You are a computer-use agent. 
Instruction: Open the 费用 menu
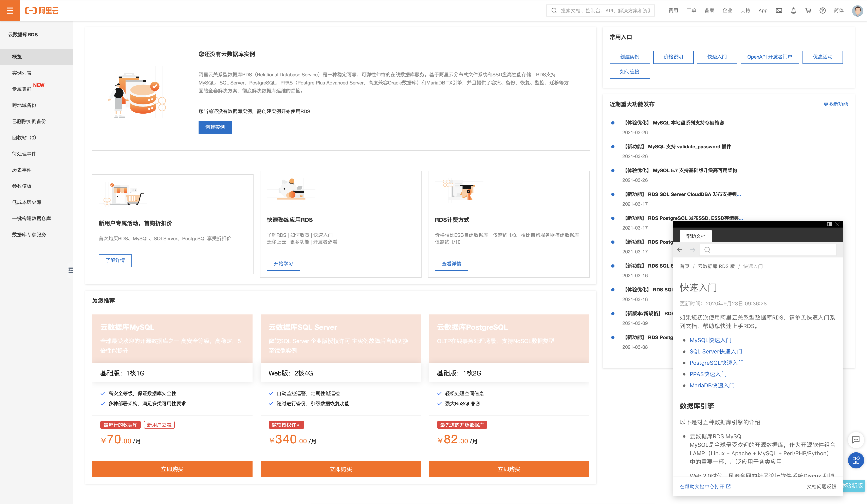[x=673, y=11]
